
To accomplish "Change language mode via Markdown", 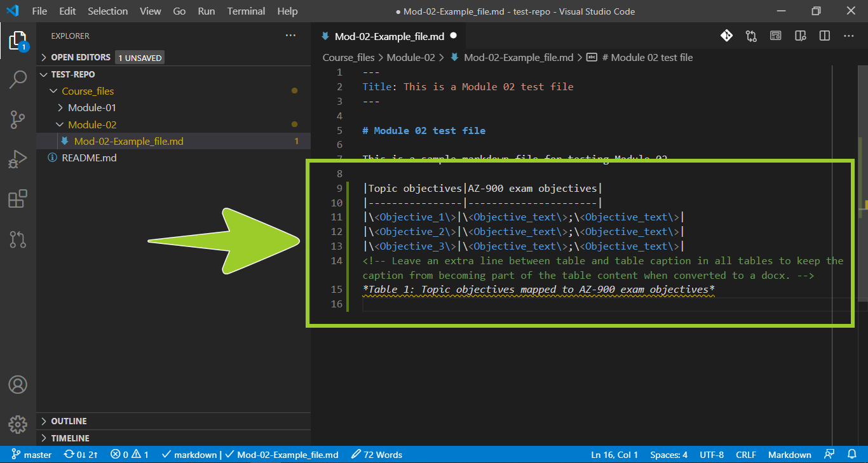I will pos(790,454).
